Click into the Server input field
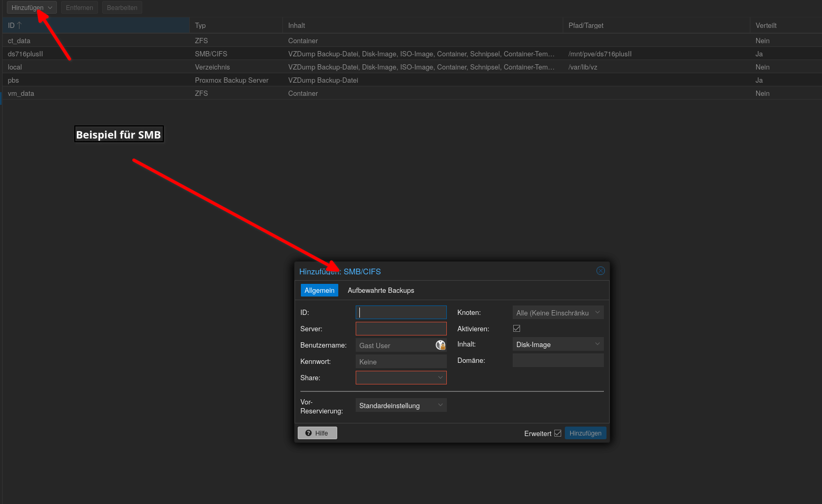 click(400, 329)
